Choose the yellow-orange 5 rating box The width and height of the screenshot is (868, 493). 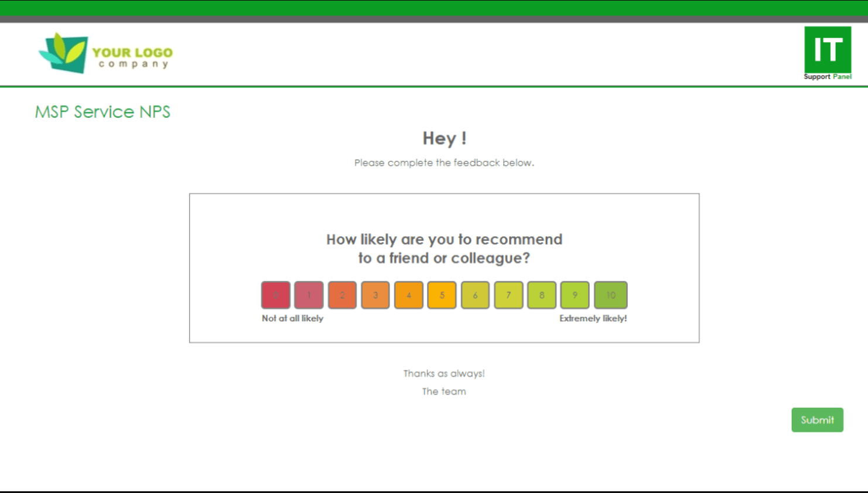(x=442, y=295)
